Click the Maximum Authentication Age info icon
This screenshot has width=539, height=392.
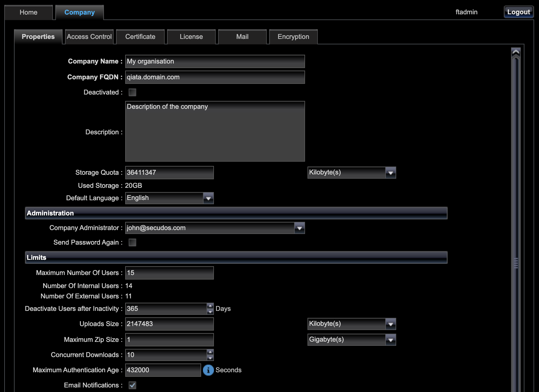[208, 370]
